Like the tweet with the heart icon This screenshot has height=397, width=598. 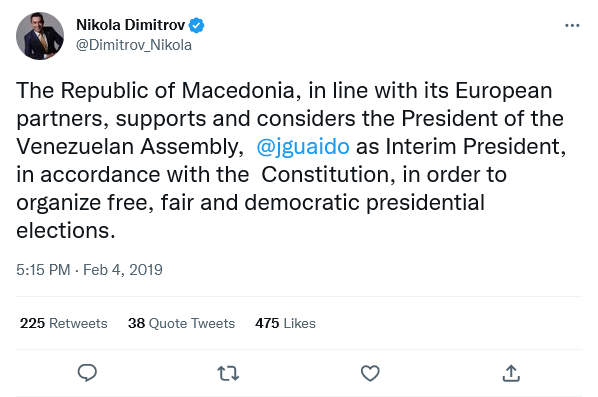click(x=370, y=373)
